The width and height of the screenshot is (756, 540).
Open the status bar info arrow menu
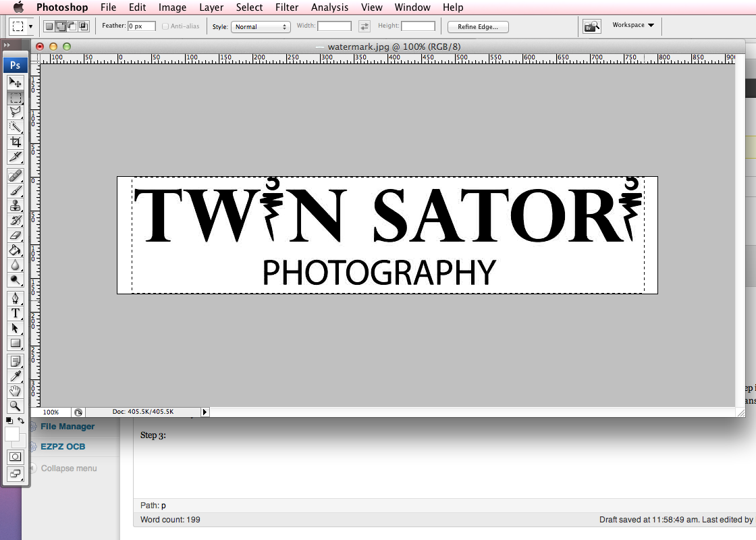(205, 412)
